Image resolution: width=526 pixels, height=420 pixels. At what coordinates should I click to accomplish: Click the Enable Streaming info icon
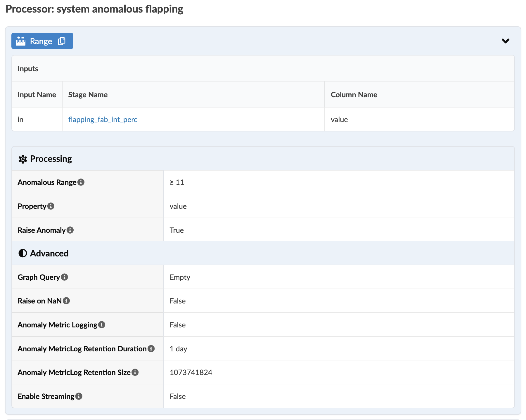coord(79,396)
